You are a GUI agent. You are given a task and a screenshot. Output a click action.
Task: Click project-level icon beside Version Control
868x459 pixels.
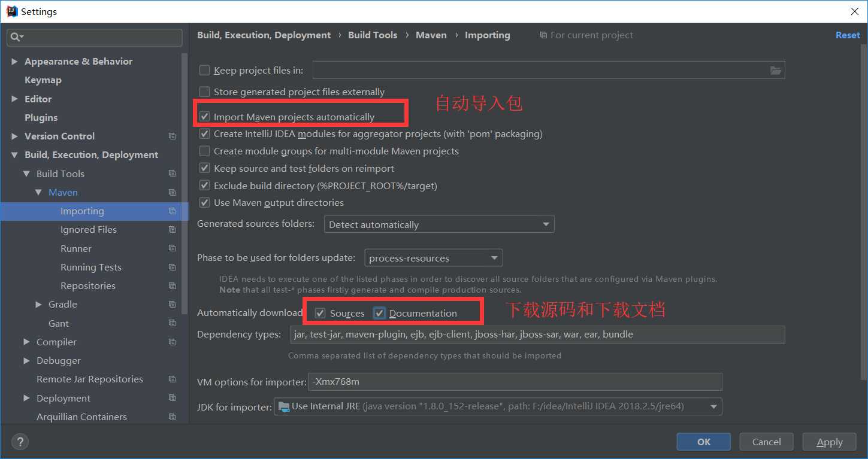[x=172, y=136]
